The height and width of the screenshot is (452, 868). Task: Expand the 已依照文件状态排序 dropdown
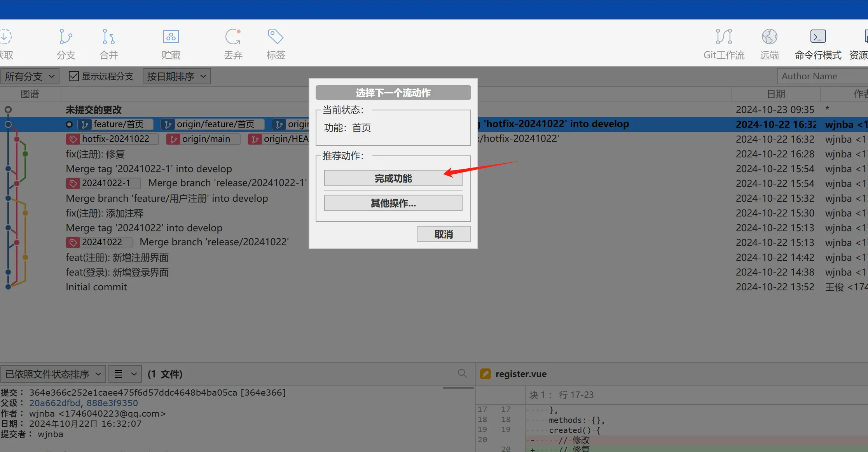coord(53,374)
